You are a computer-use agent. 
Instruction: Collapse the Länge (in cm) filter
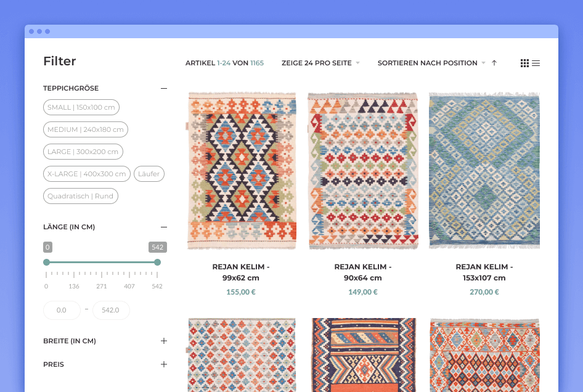pyautogui.click(x=163, y=227)
